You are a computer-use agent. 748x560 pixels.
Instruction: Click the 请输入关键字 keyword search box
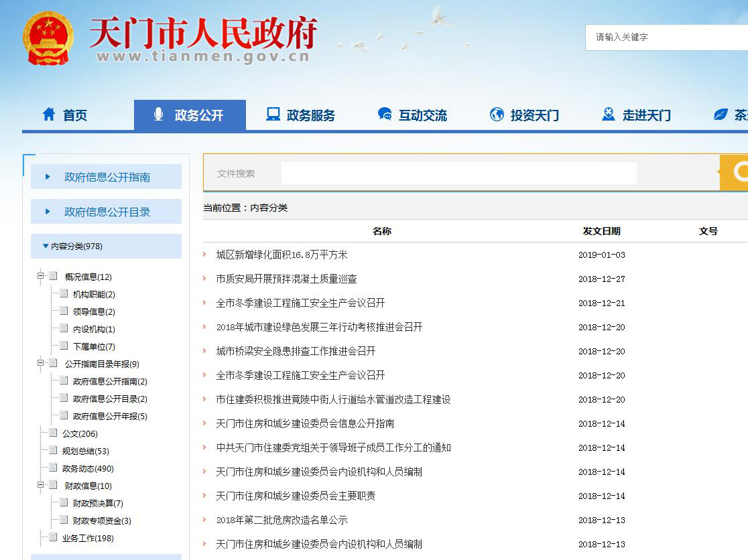[667, 38]
